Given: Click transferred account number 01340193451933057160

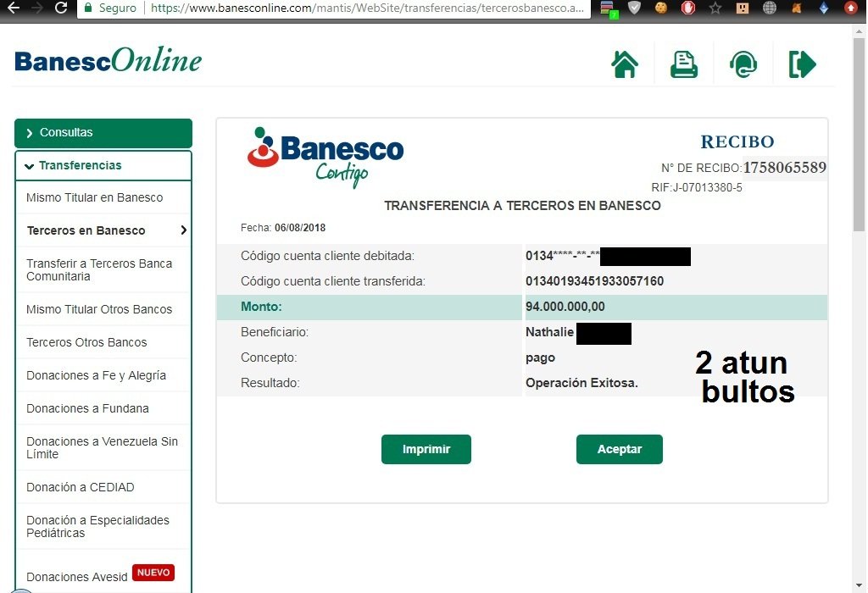Looking at the screenshot, I should tap(594, 281).
